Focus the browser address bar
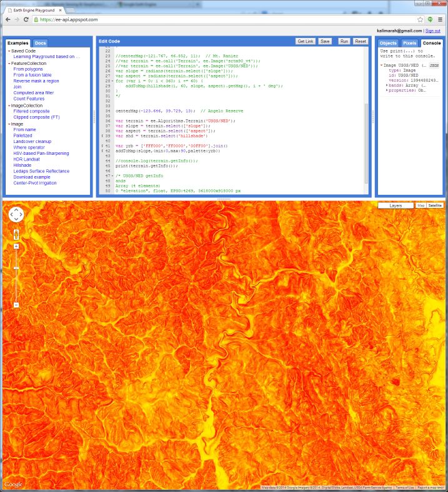 (224, 19)
